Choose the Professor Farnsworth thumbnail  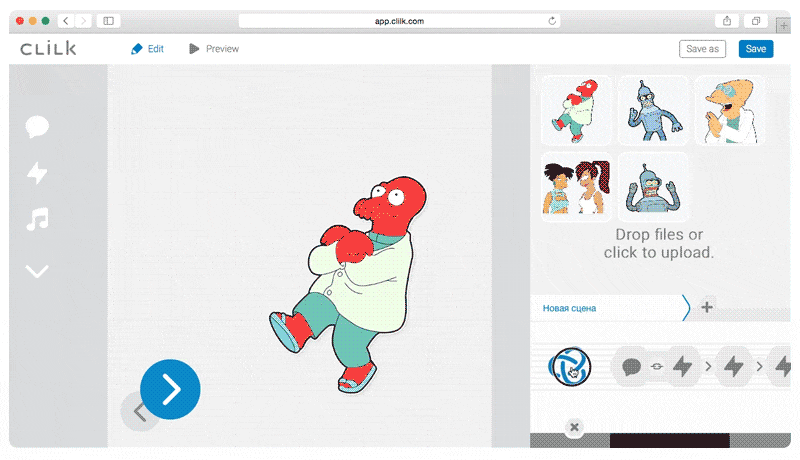730,110
